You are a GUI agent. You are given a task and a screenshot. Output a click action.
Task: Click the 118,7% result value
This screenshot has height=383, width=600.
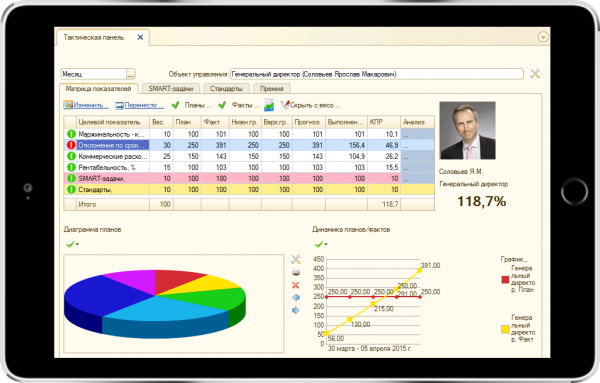click(482, 201)
